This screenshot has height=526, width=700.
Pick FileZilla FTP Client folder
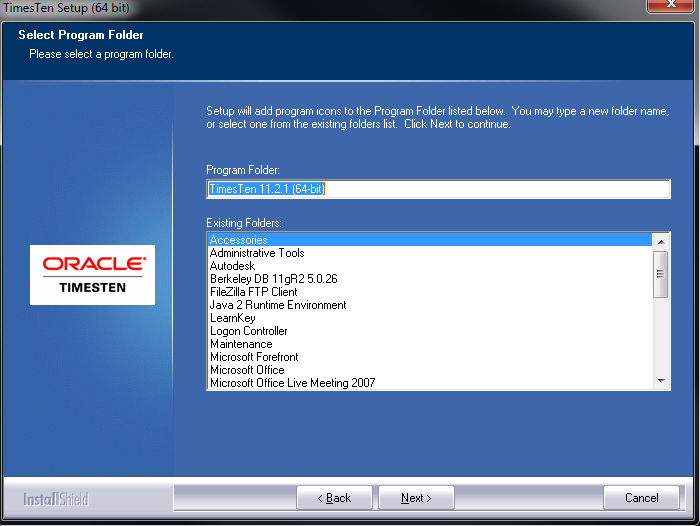click(x=430, y=292)
